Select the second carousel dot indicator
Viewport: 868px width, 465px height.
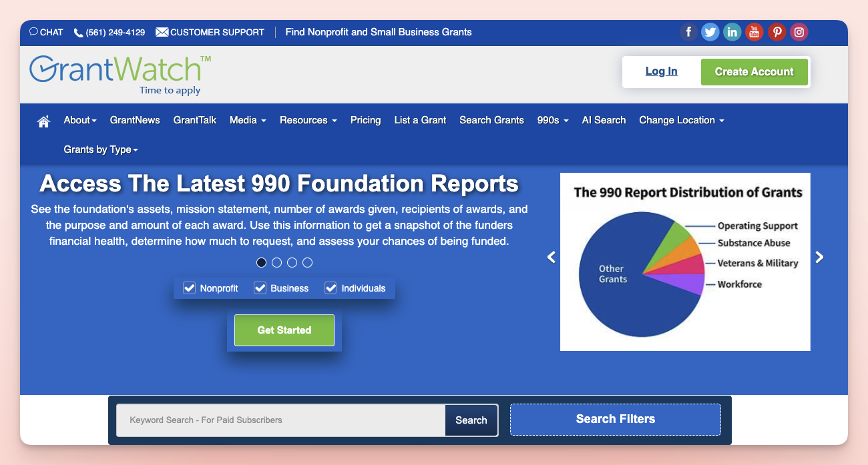[276, 262]
